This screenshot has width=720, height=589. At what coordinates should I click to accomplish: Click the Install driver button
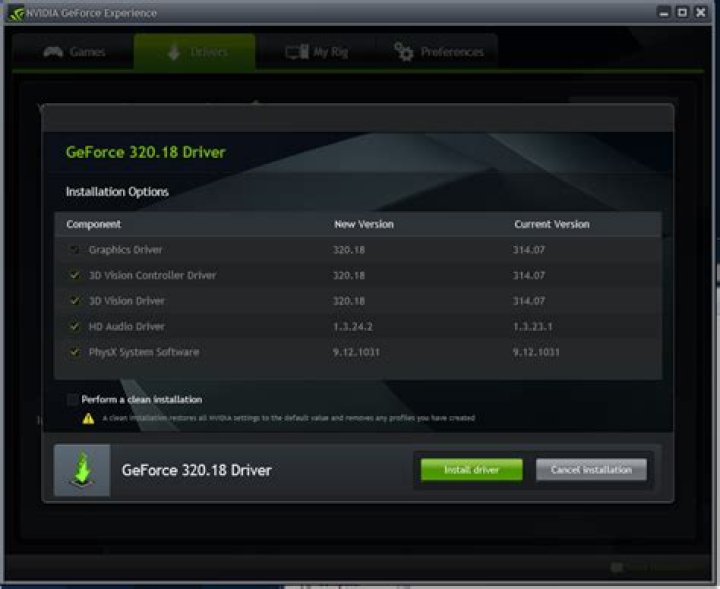click(x=472, y=470)
